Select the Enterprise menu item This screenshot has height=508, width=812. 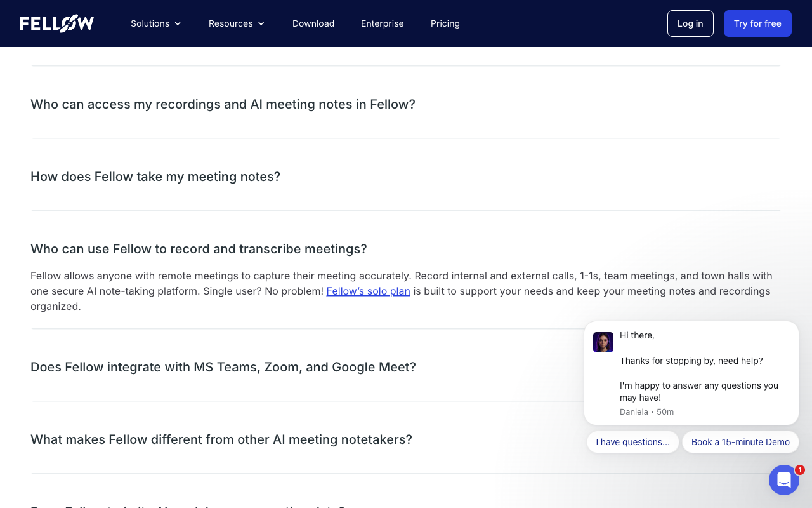pyautogui.click(x=383, y=23)
